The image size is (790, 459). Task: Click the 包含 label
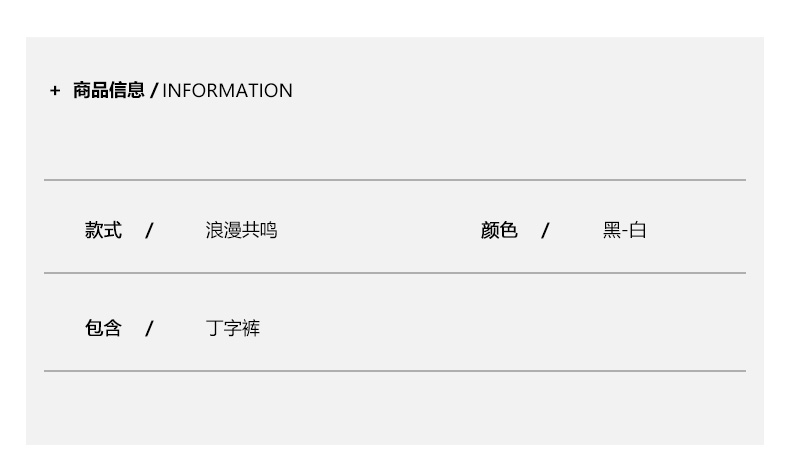[103, 329]
